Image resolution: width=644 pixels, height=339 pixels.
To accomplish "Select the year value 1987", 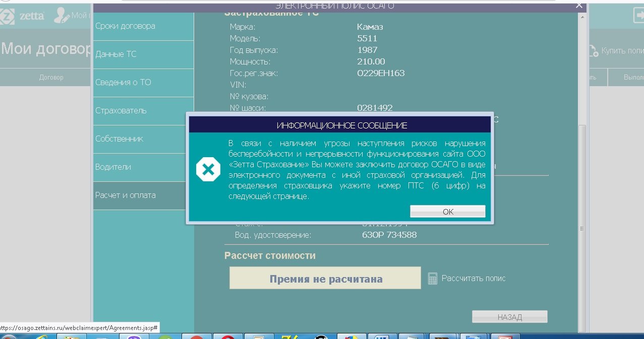I will tap(367, 50).
